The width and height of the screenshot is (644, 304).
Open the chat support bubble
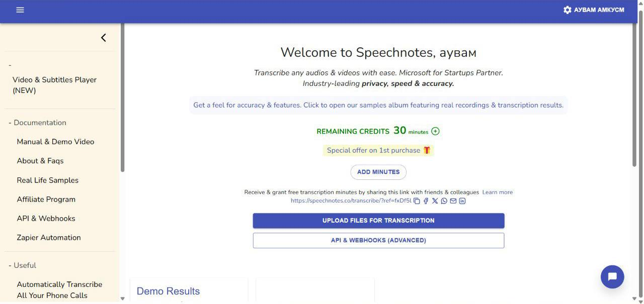[612, 277]
